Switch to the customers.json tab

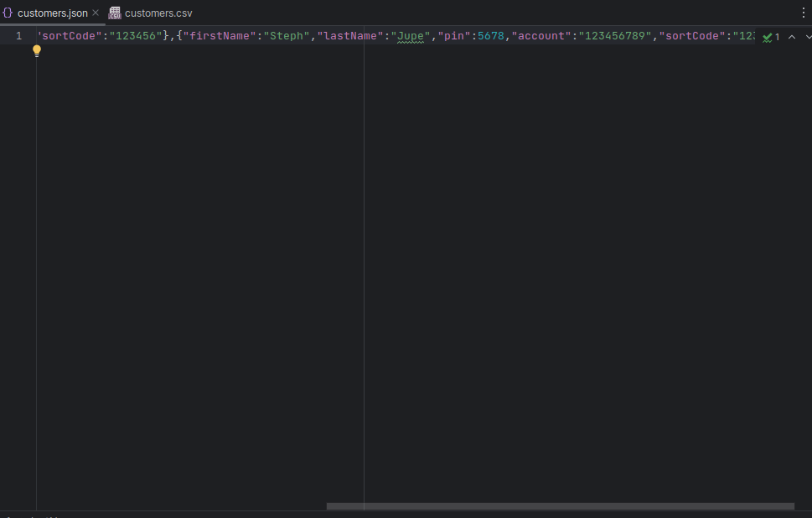pos(52,13)
